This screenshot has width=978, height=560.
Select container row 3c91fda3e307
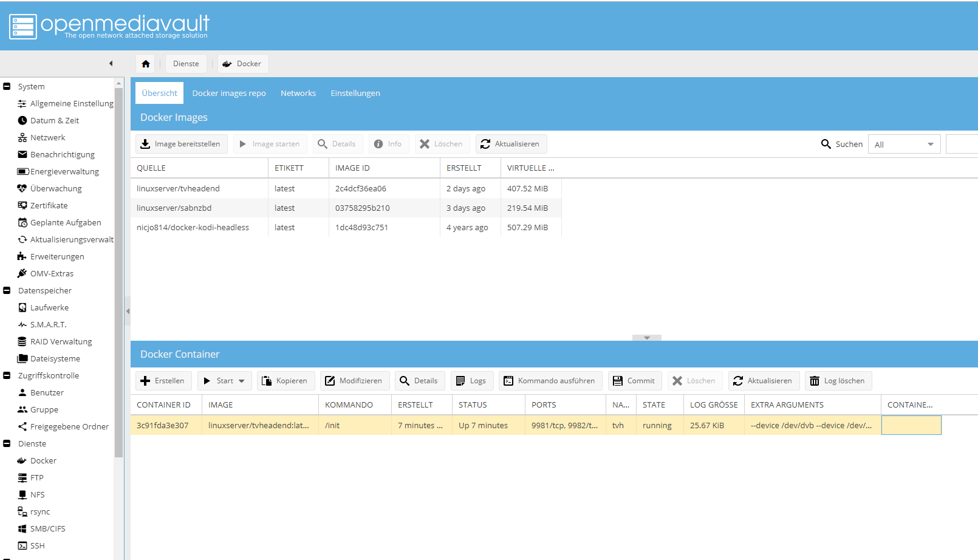(536, 425)
